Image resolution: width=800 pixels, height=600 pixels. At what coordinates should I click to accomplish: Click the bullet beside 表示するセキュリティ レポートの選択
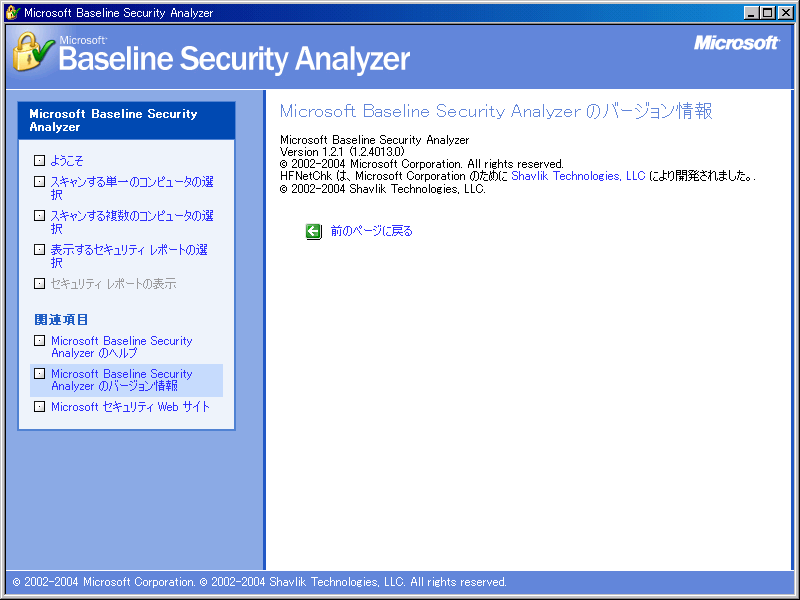tap(39, 249)
